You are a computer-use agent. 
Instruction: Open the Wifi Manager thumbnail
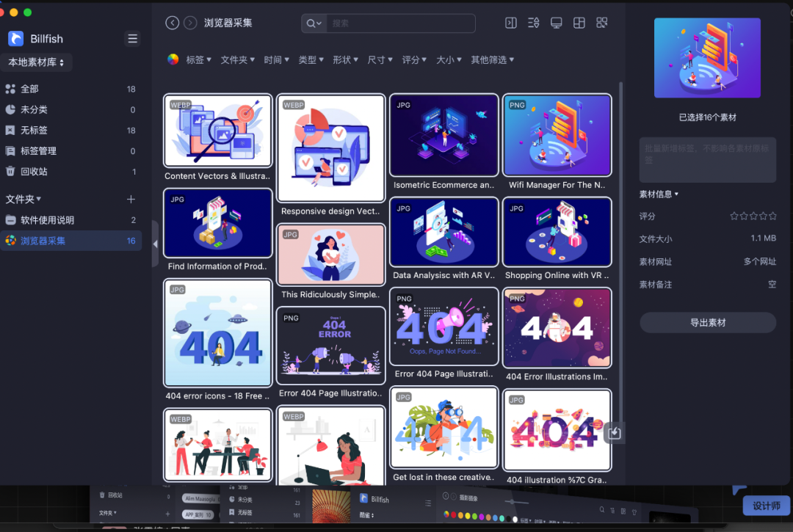557,134
